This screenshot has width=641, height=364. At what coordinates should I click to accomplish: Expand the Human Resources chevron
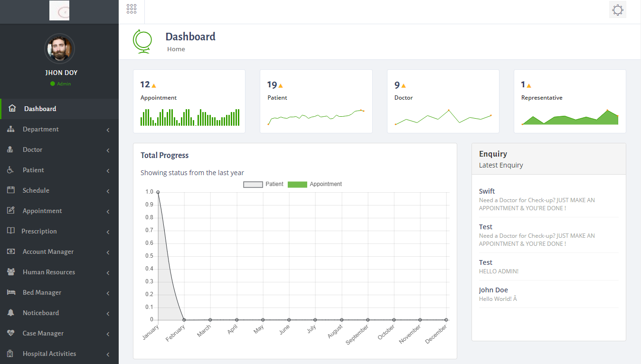(108, 272)
